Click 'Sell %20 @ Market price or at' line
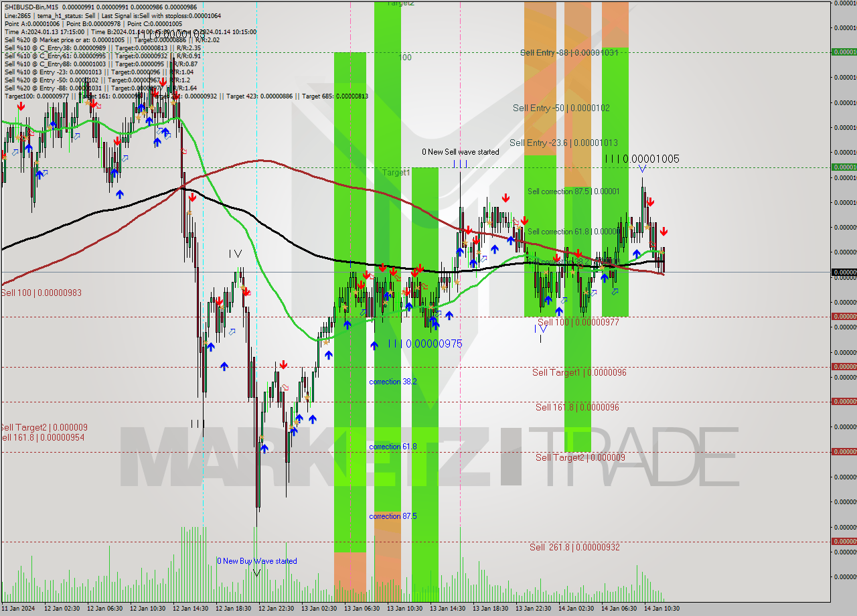The height and width of the screenshot is (616, 857). [111, 40]
